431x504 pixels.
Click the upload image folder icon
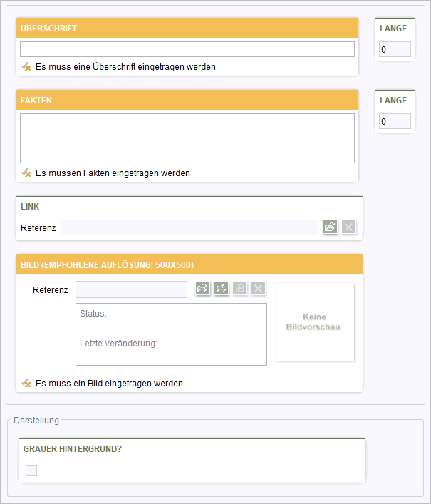[x=222, y=288]
